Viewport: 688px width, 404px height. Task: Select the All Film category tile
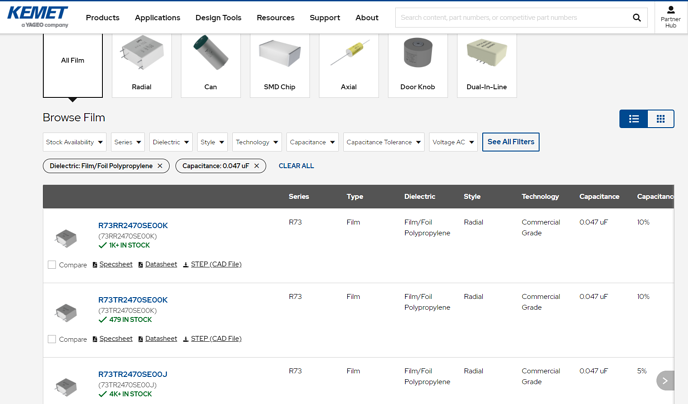[x=73, y=65]
